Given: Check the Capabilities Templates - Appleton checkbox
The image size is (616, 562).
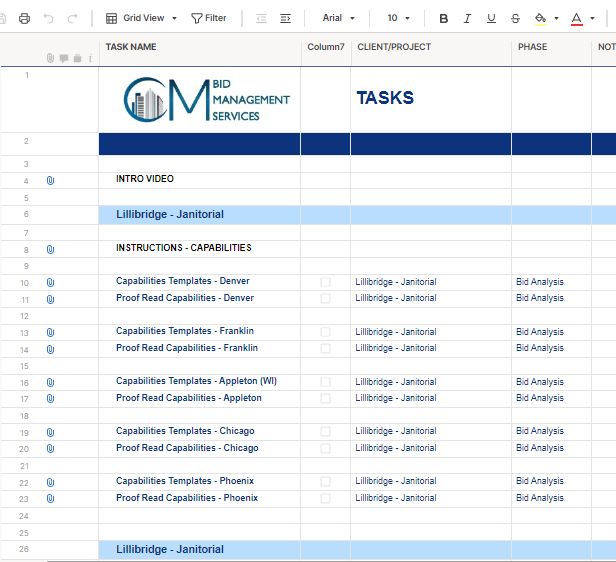Looking at the screenshot, I should click(325, 382).
